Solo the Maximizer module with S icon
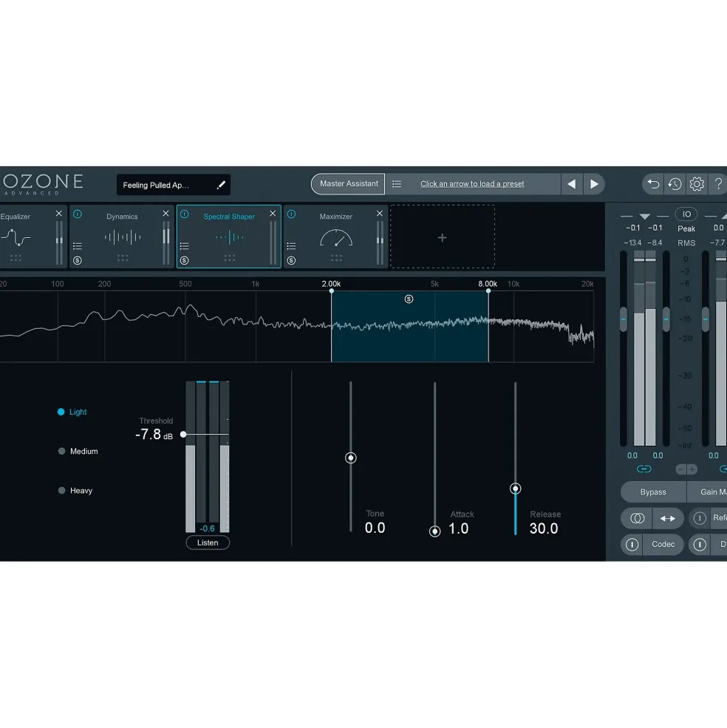This screenshot has width=727, height=728. click(x=291, y=260)
